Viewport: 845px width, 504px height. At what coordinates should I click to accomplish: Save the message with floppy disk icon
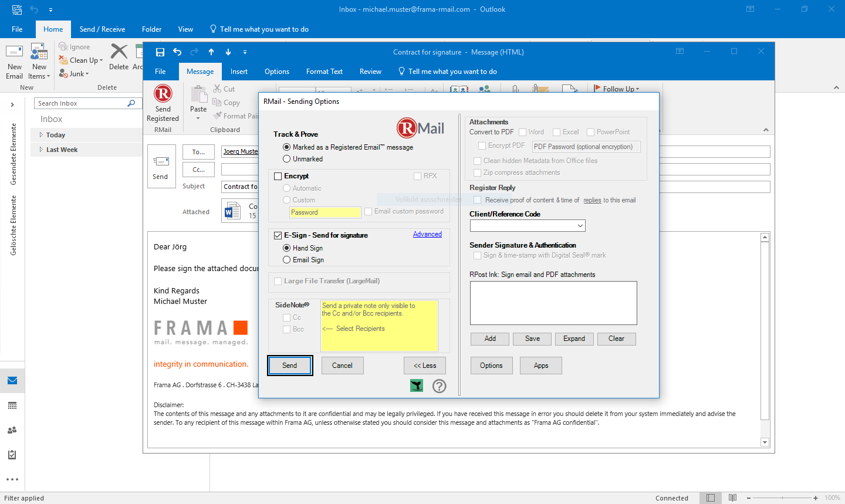pyautogui.click(x=160, y=52)
